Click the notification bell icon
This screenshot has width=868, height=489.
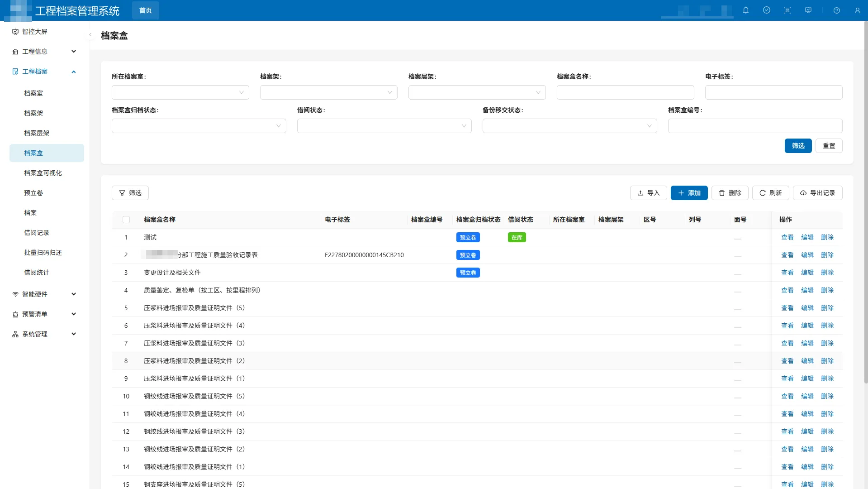point(746,10)
